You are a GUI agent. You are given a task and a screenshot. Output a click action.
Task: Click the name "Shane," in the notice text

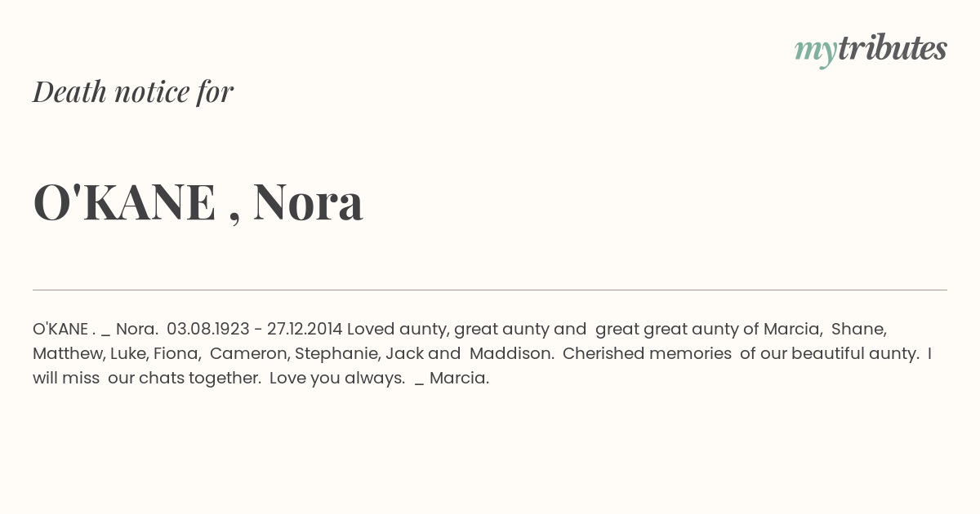[859, 329]
